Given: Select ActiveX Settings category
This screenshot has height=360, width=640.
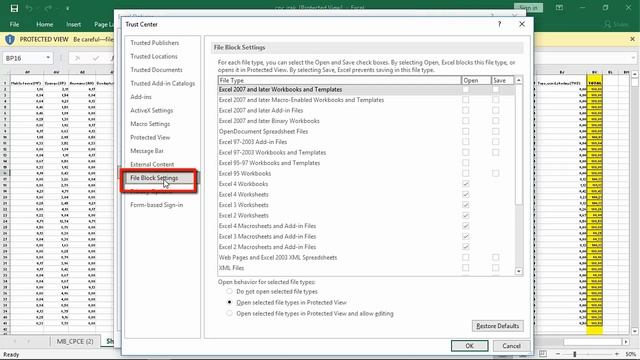Looking at the screenshot, I should coord(151,110).
